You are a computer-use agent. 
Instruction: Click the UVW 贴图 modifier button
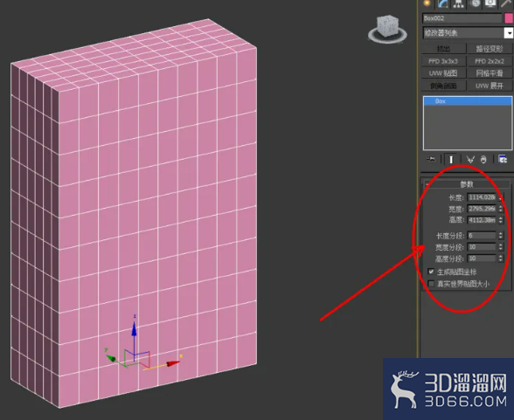tap(443, 73)
